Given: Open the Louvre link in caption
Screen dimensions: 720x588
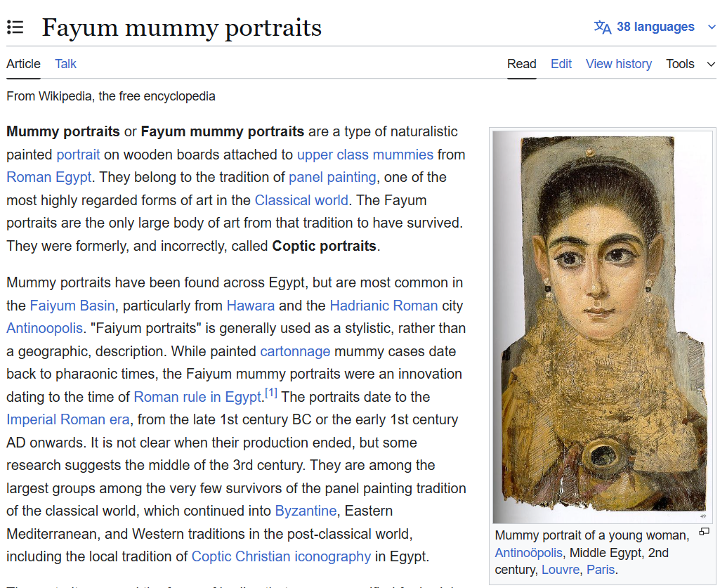Looking at the screenshot, I should coord(561,570).
